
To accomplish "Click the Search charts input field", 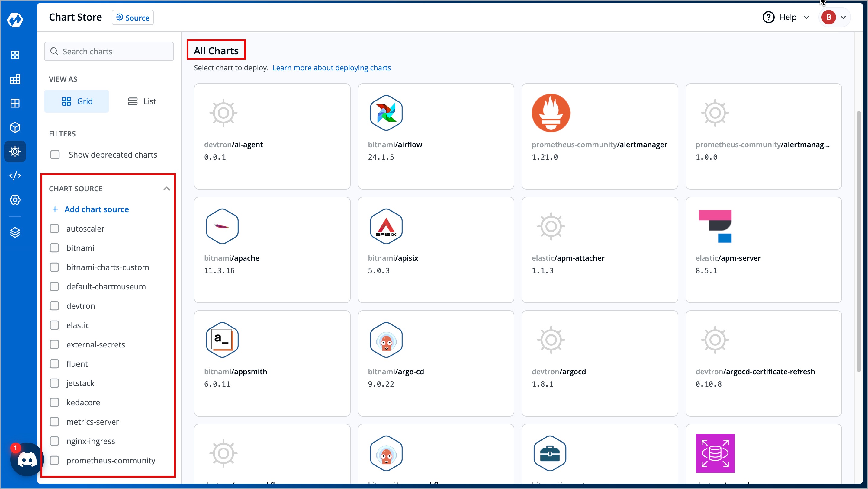I will tap(109, 52).
